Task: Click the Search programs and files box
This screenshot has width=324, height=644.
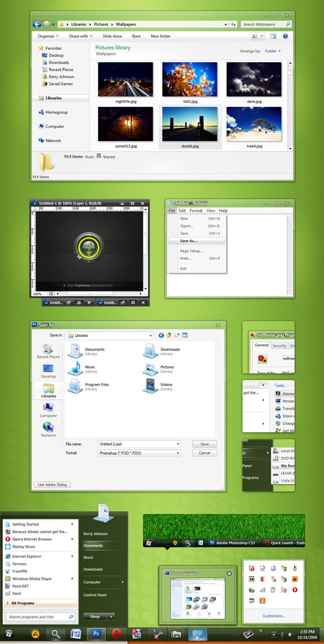Action: coord(40,616)
